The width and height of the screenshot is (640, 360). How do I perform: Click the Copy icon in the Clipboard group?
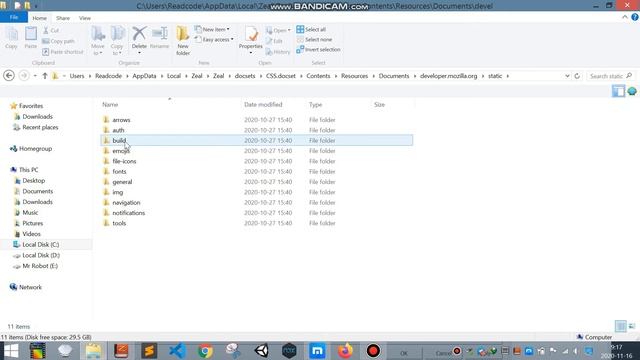pyautogui.click(x=11, y=38)
